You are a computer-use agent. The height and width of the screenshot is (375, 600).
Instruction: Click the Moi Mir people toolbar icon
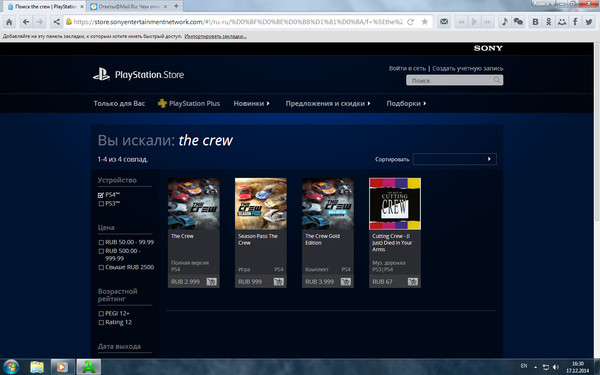point(561,22)
